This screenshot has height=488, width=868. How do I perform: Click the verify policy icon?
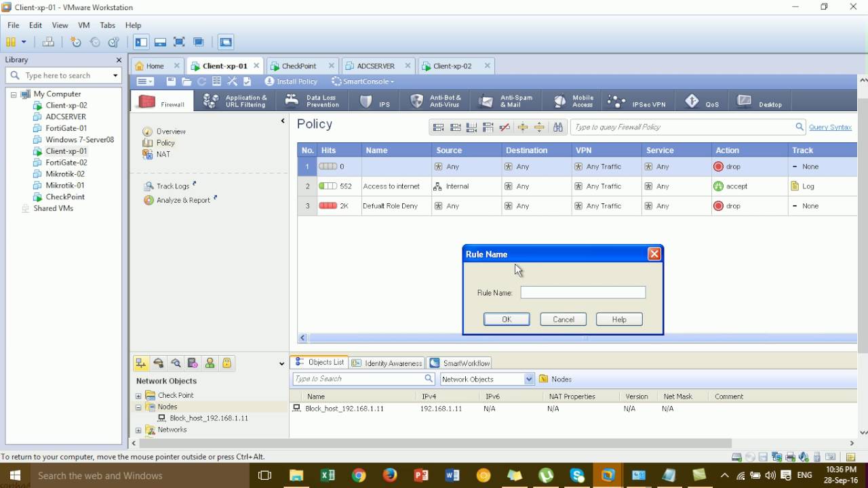click(x=248, y=81)
